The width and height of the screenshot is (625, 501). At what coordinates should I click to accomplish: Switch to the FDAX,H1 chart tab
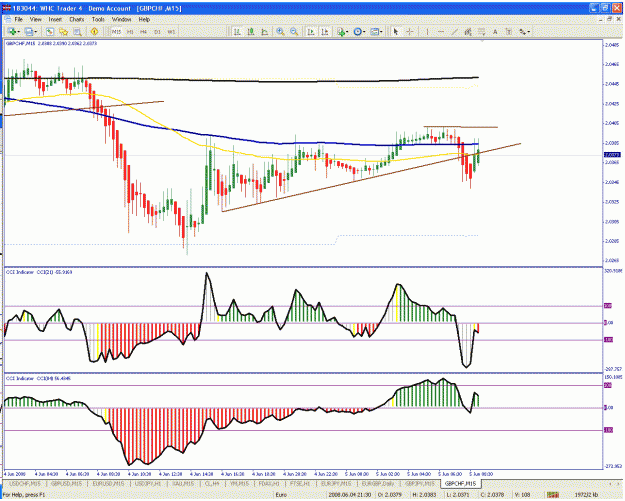pos(269,483)
